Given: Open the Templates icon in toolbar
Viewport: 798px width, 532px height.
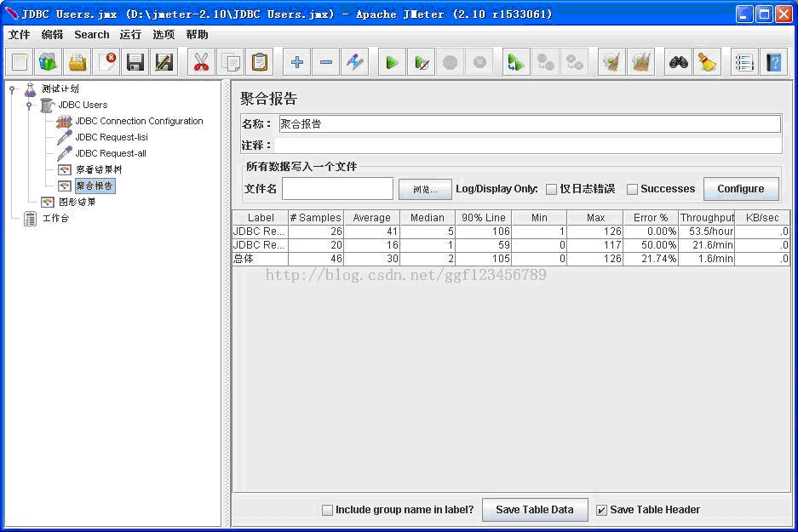Looking at the screenshot, I should [x=49, y=62].
